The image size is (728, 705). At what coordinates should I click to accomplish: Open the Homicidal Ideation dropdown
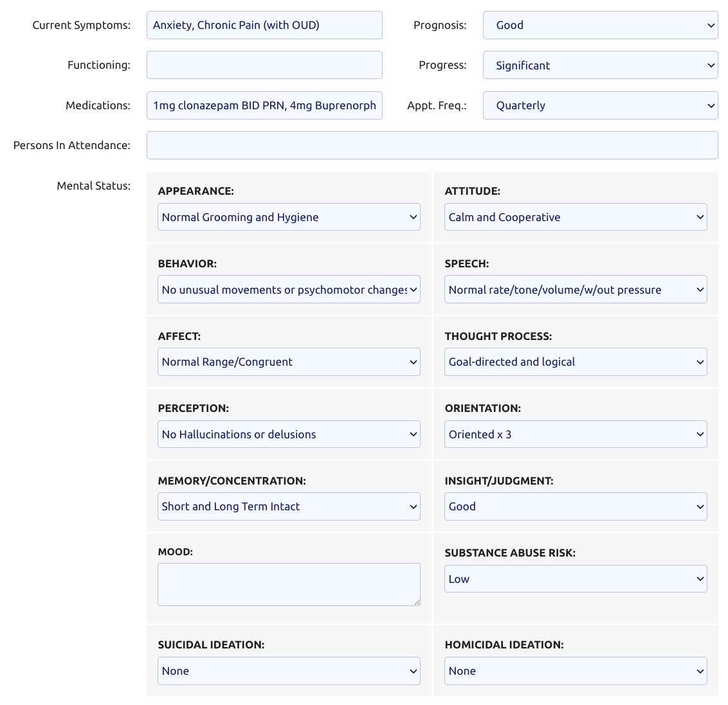pyautogui.click(x=576, y=671)
